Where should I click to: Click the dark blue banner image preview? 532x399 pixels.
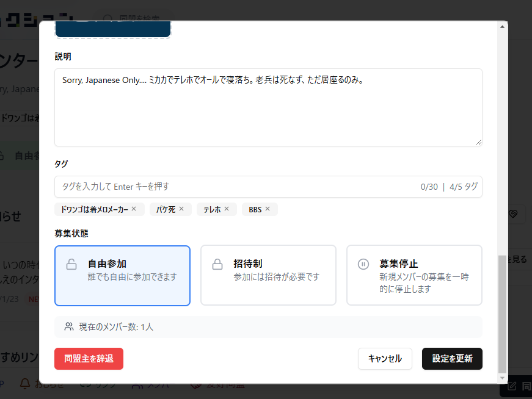tap(112, 29)
